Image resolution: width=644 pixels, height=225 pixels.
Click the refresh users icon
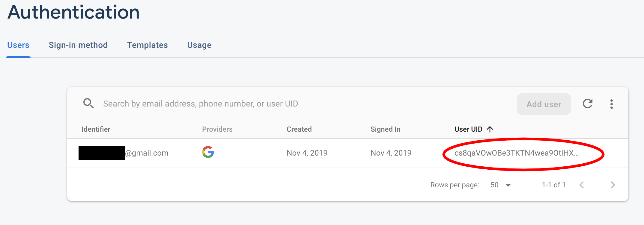point(588,104)
